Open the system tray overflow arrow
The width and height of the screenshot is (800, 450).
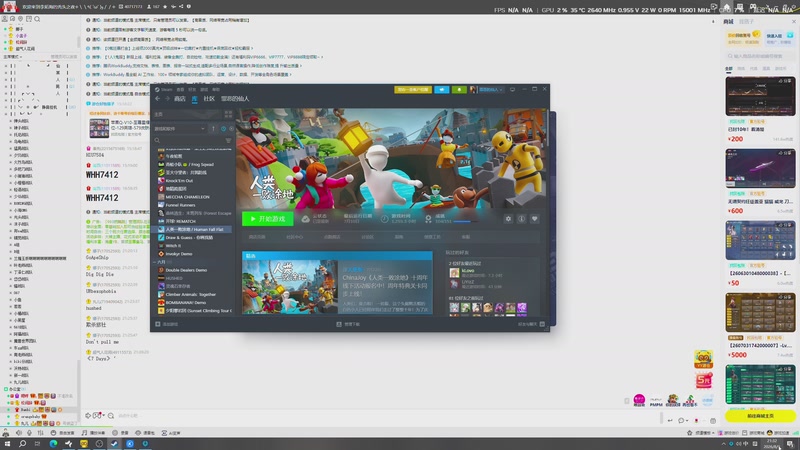pyautogui.click(x=723, y=444)
